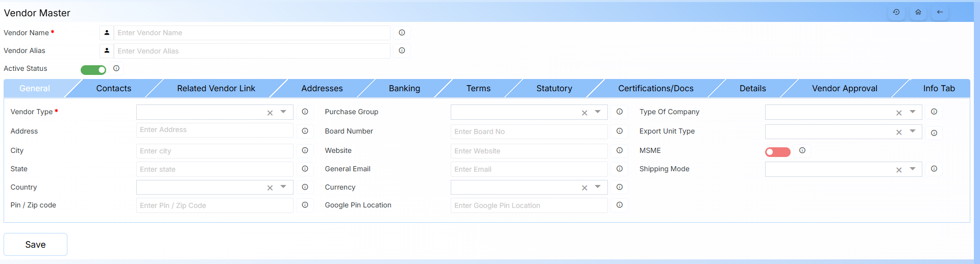
Task: Open the Type Of Company dropdown
Action: (912, 112)
